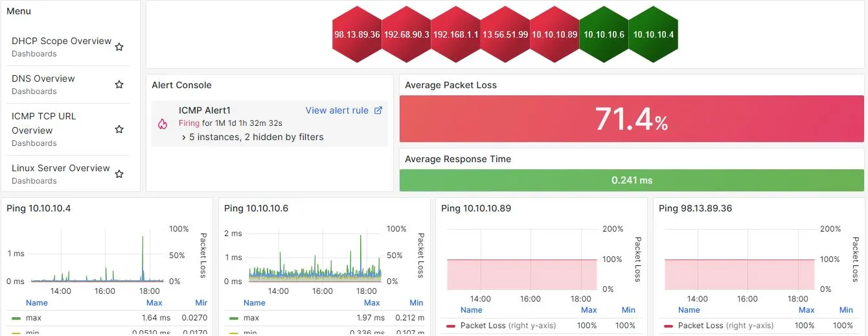868x336 pixels.
Task: Click the Ping 10.10.10.4 panel title
Action: (39, 208)
